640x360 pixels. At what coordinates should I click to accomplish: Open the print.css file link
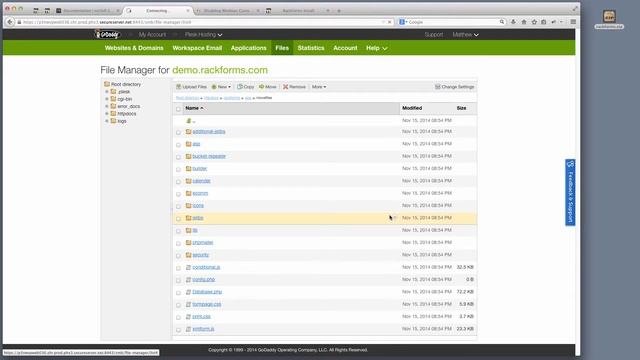tap(201, 317)
